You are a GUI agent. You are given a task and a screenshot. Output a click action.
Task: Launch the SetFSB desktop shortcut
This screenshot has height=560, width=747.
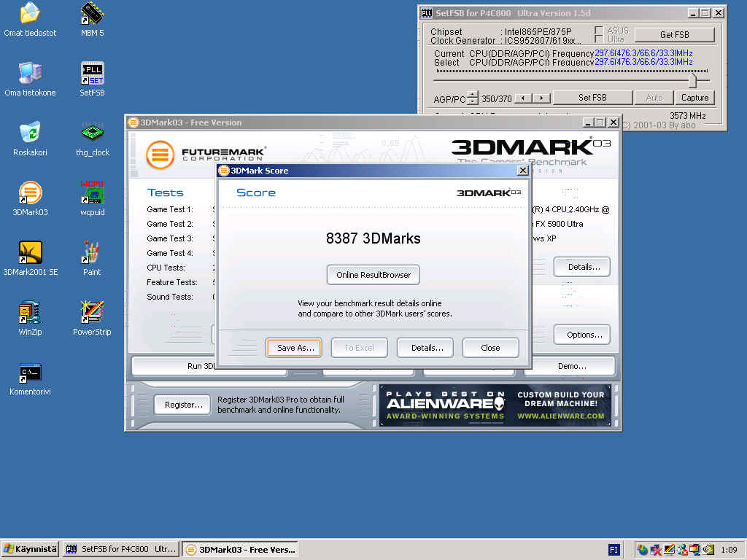click(92, 74)
